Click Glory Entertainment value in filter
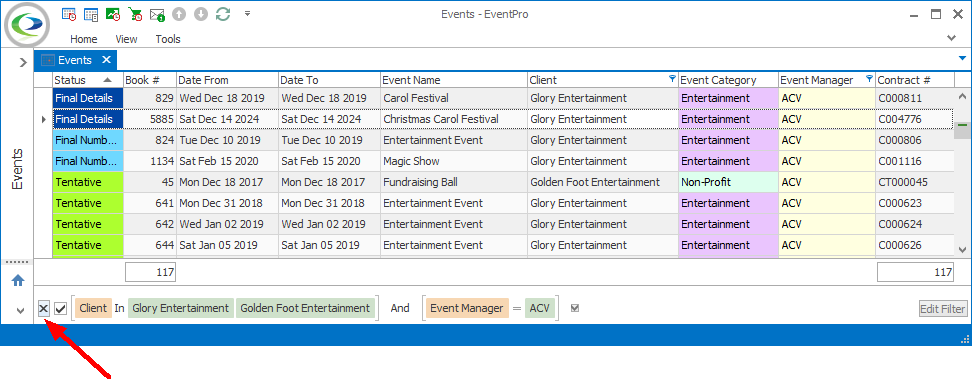This screenshot has height=379, width=972. tap(180, 308)
